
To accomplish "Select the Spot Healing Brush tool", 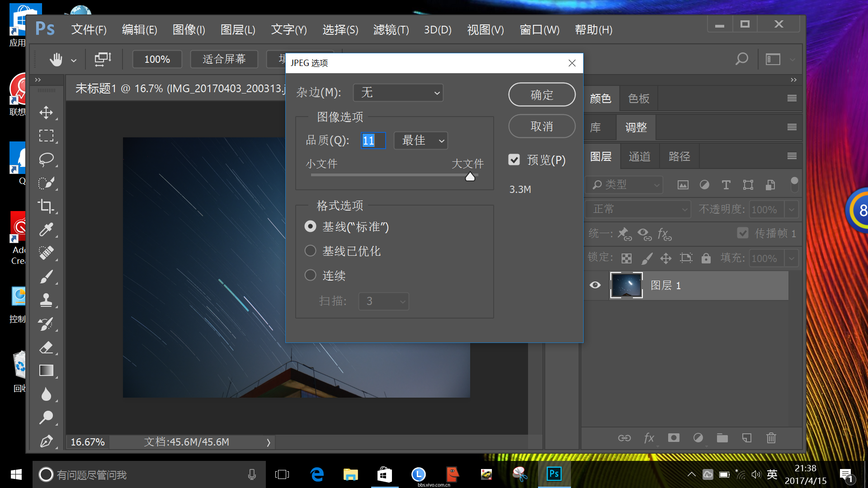I will coord(46,253).
